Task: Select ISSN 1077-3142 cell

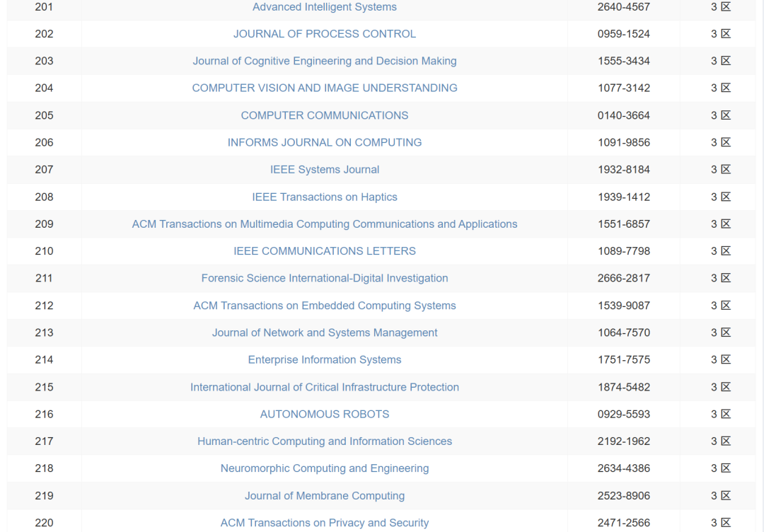Action: coord(624,88)
